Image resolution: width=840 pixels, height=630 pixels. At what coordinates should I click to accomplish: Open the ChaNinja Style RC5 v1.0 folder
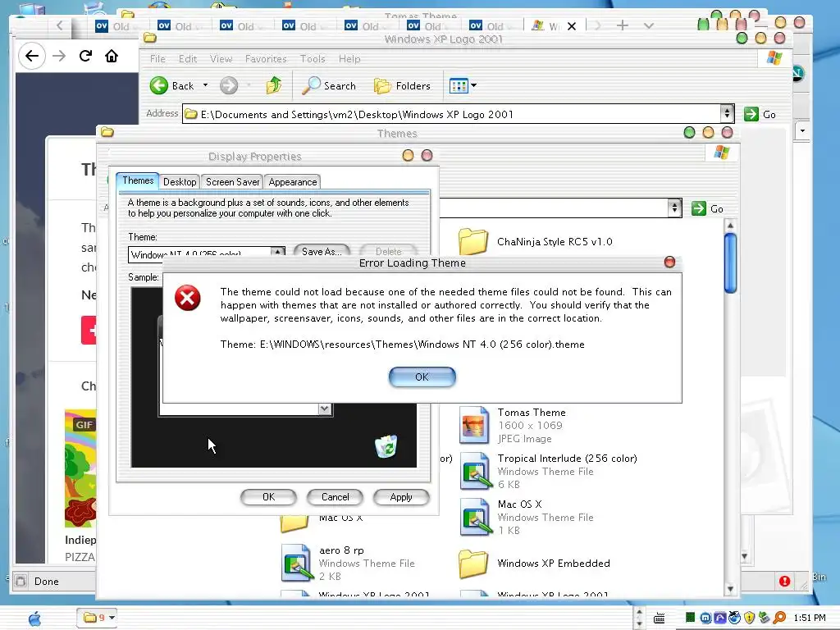pos(535,242)
